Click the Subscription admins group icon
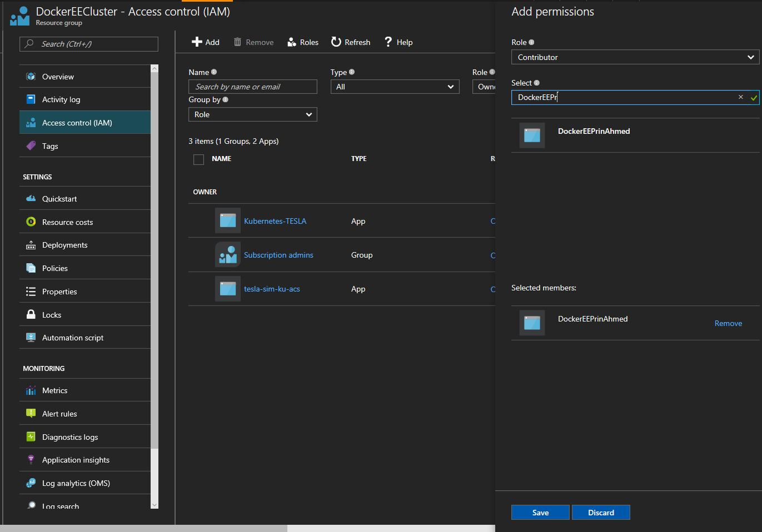 (x=228, y=254)
